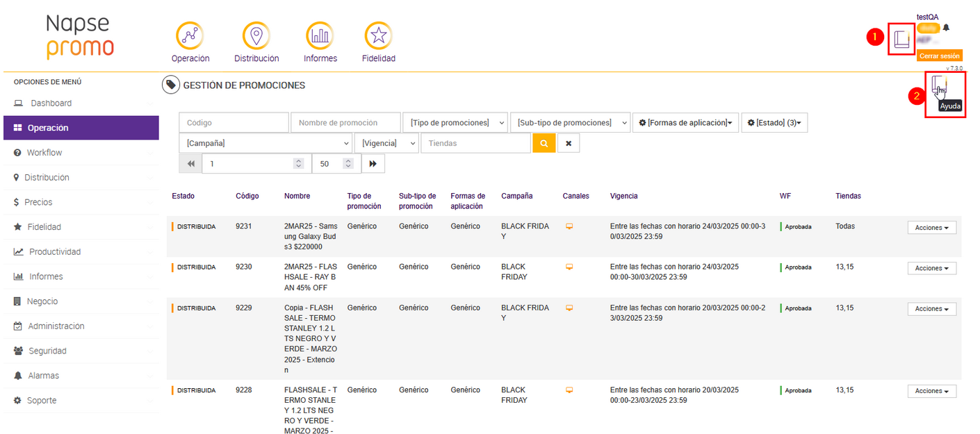Click the notification bell icon
The width and height of the screenshot is (980, 434).
[946, 28]
